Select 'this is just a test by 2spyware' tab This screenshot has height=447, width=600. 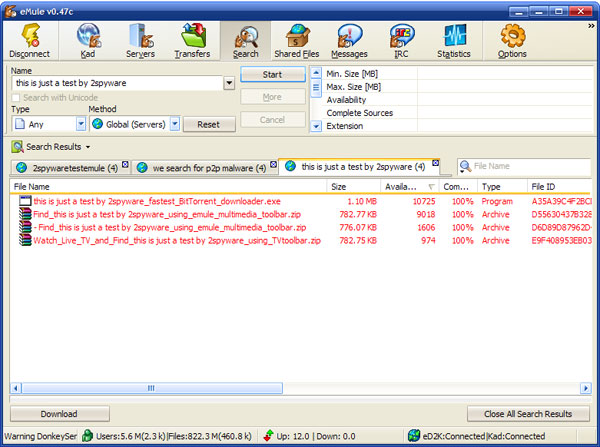point(359,166)
